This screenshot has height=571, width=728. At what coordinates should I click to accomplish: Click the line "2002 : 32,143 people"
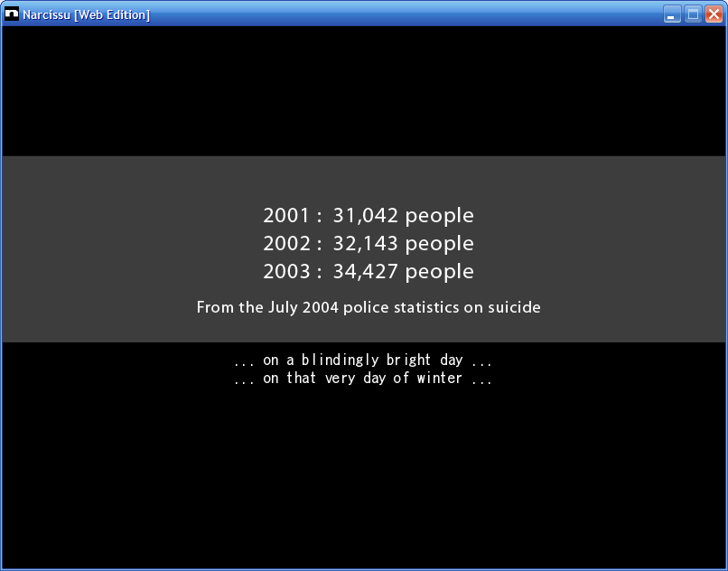[x=369, y=244]
